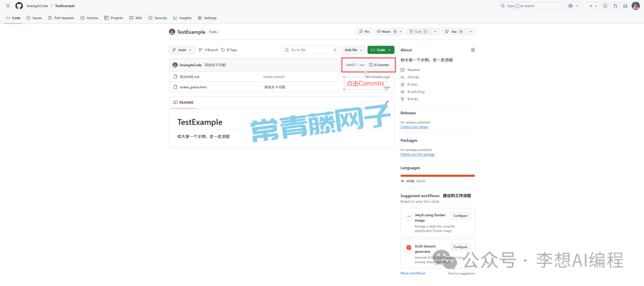
Task: Open the 4 Commits history link
Action: 379,64
